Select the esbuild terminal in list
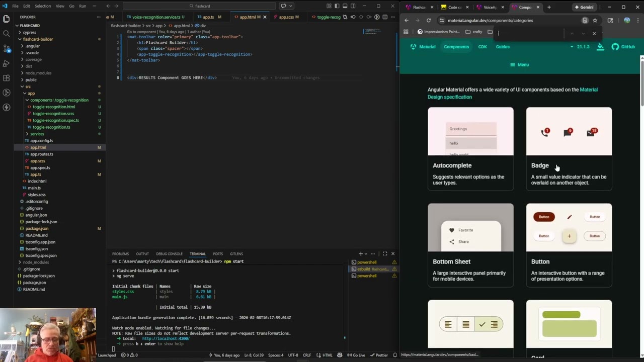Image resolution: width=644 pixels, height=362 pixels. tap(372, 269)
